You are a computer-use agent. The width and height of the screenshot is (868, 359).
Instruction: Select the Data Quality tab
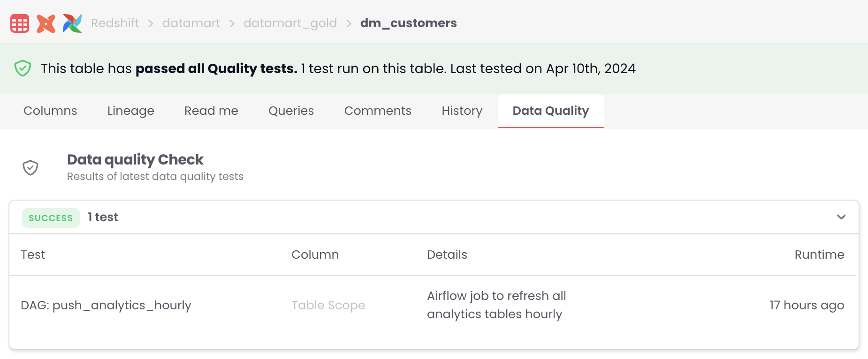pos(550,111)
